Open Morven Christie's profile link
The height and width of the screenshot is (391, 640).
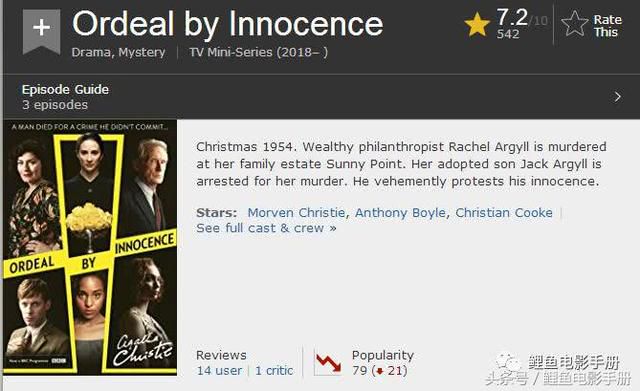tap(296, 213)
